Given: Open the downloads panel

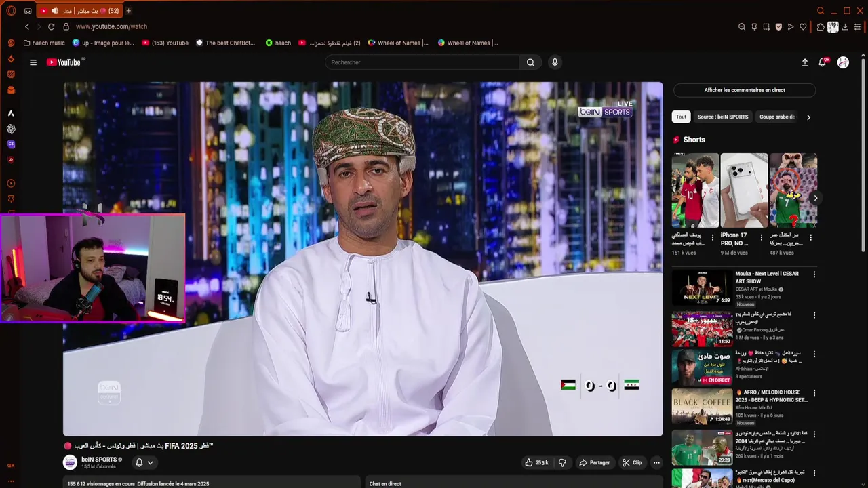Looking at the screenshot, I should pyautogui.click(x=845, y=26).
